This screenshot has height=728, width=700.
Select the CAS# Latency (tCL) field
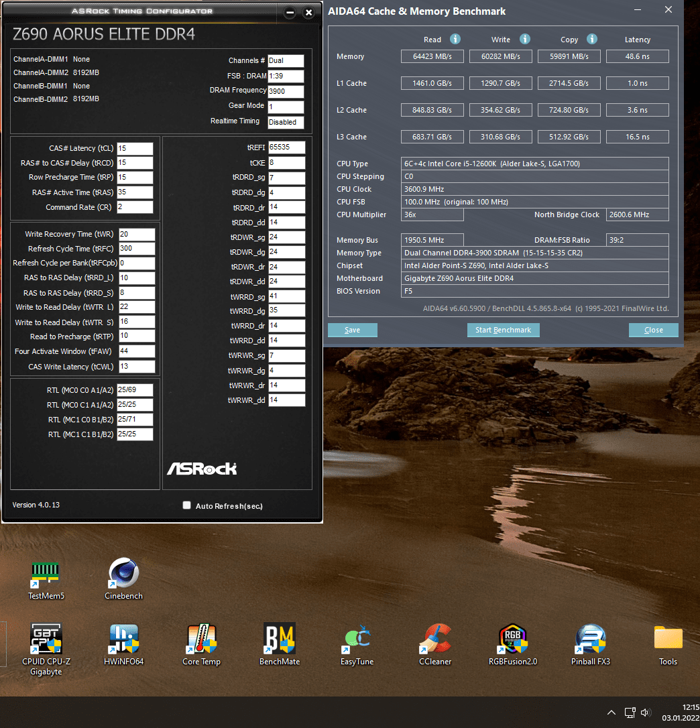point(135,149)
